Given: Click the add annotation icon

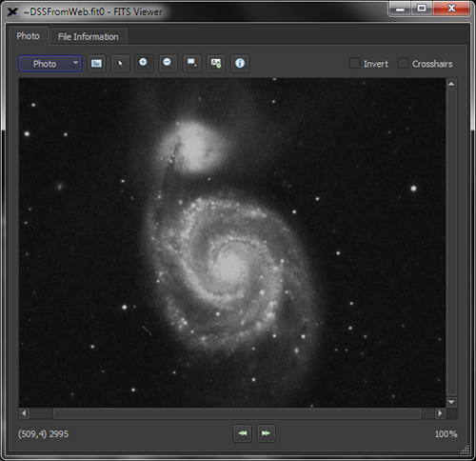Looking at the screenshot, I should click(216, 64).
